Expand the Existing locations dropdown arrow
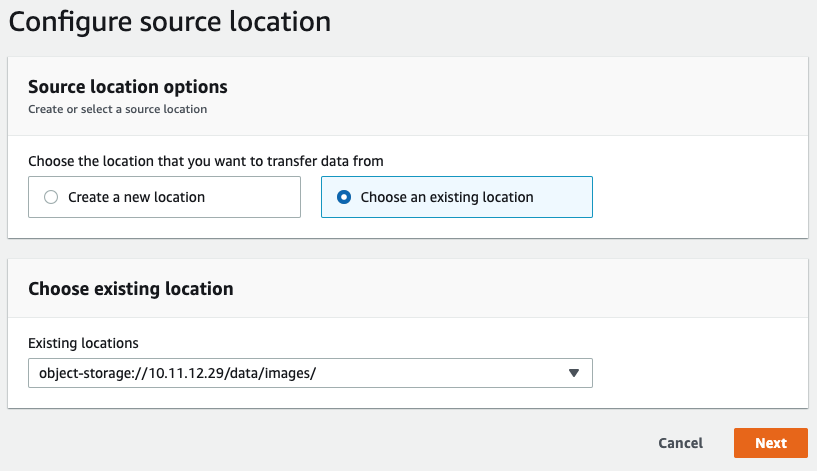Viewport: 817px width, 471px height. (x=574, y=373)
